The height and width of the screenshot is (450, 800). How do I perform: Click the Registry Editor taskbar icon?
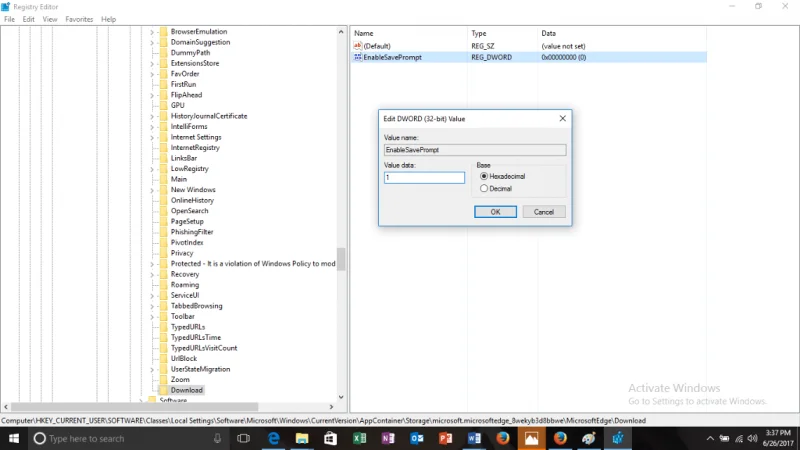(618, 439)
